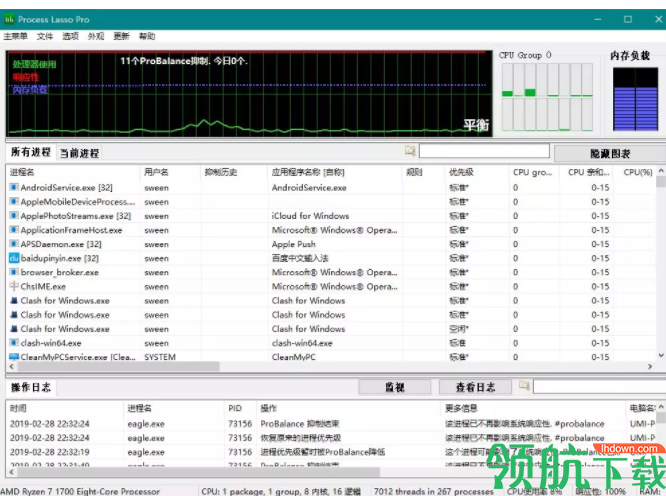Viewport: 666px width, 496px height.
Task: Click the CleanMyPCService.exe monitor icon
Action: pos(14,357)
